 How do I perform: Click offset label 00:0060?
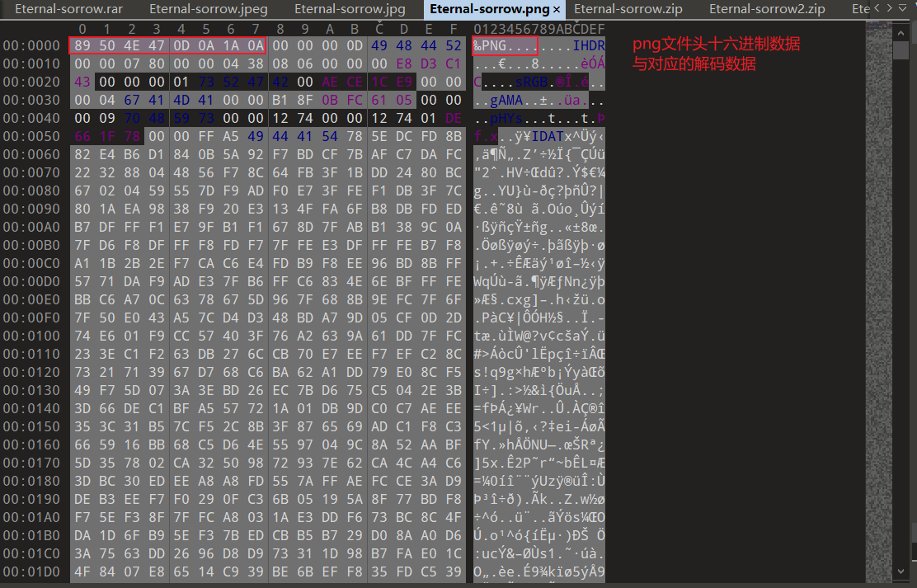pyautogui.click(x=31, y=154)
